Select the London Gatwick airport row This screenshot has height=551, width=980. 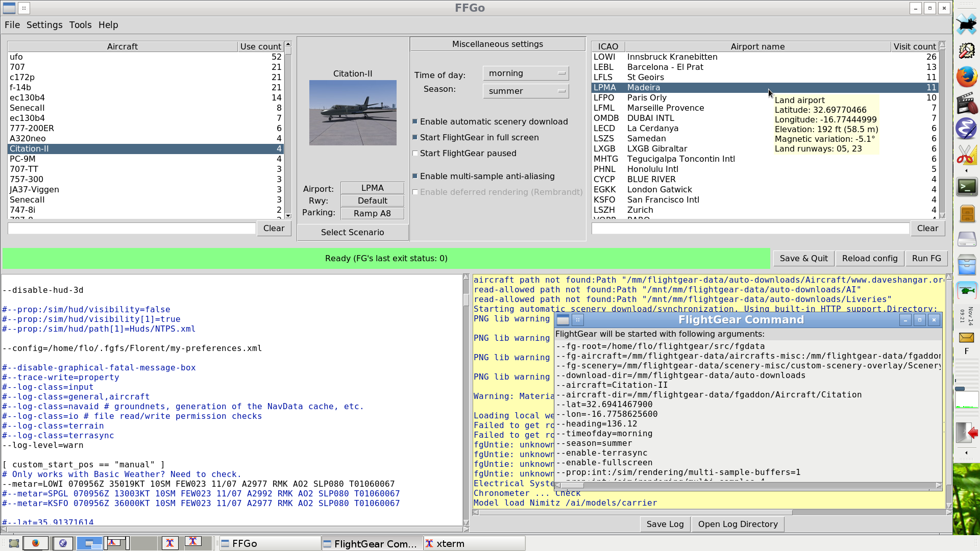[x=765, y=189]
